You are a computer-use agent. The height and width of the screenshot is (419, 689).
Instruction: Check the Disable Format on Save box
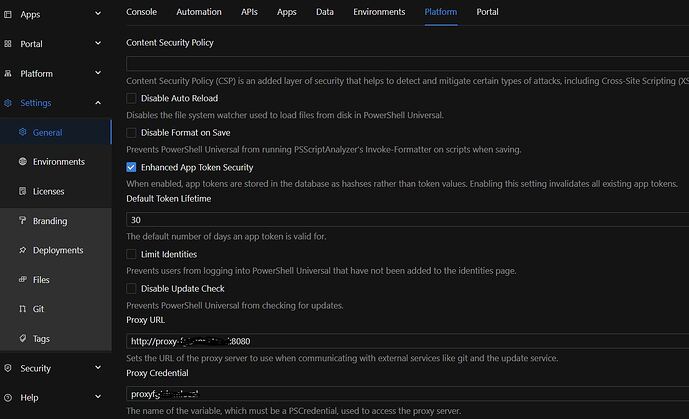point(131,133)
